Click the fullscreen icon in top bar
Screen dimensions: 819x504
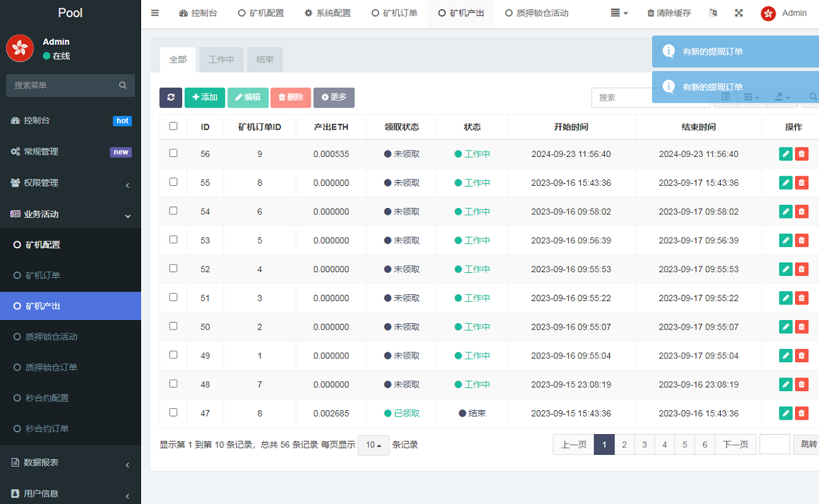738,13
